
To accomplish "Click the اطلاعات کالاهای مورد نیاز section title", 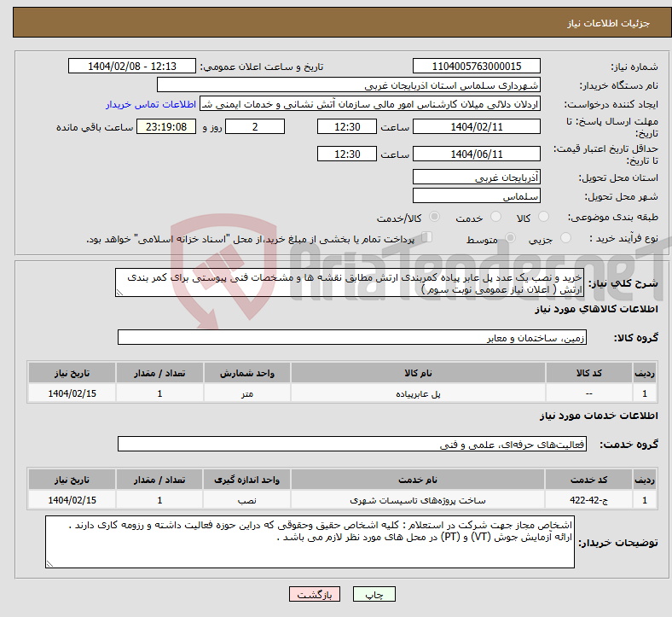I will click(596, 309).
